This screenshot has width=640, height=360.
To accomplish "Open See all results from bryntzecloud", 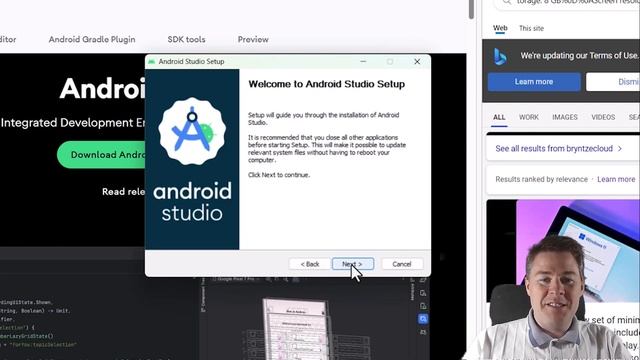I will [x=554, y=149].
